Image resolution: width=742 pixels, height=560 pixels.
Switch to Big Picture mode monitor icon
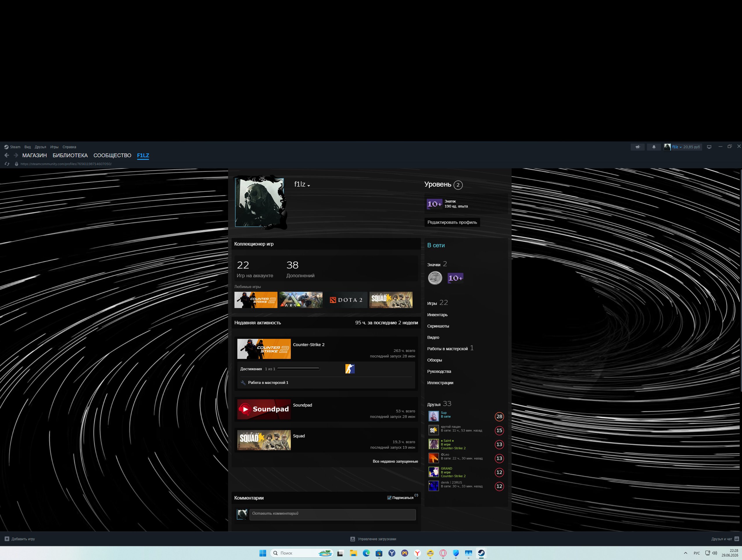(709, 147)
